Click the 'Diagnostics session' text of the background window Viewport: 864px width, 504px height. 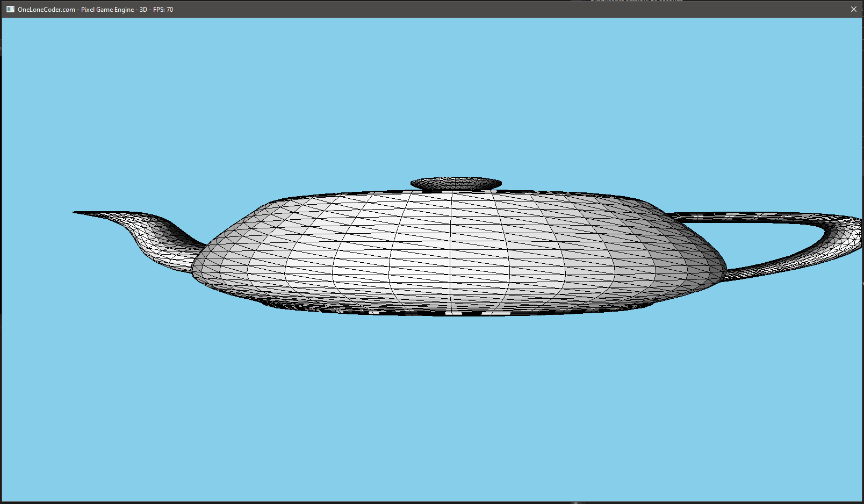pos(637,1)
